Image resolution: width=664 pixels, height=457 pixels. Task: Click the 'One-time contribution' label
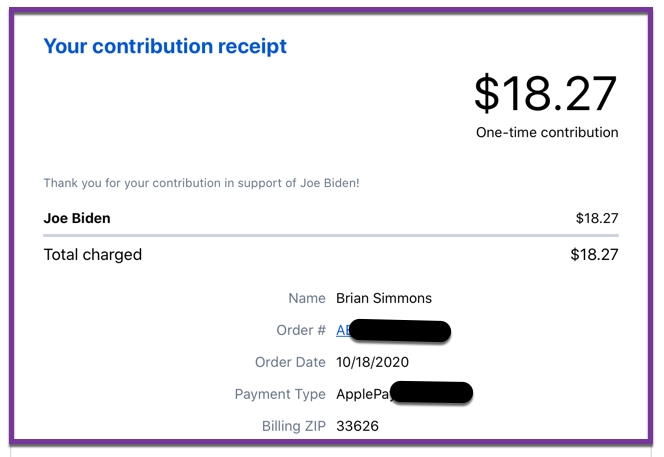coord(547,133)
